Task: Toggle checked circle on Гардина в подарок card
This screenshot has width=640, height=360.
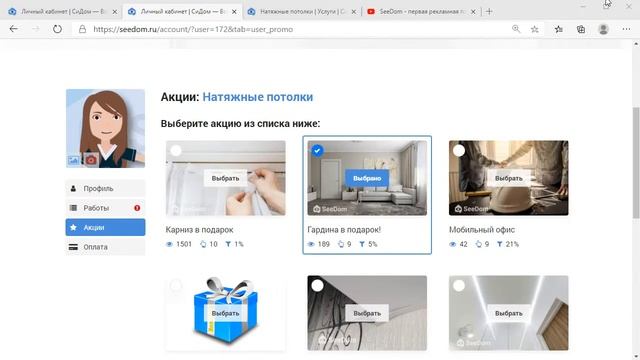Action: 317,151
